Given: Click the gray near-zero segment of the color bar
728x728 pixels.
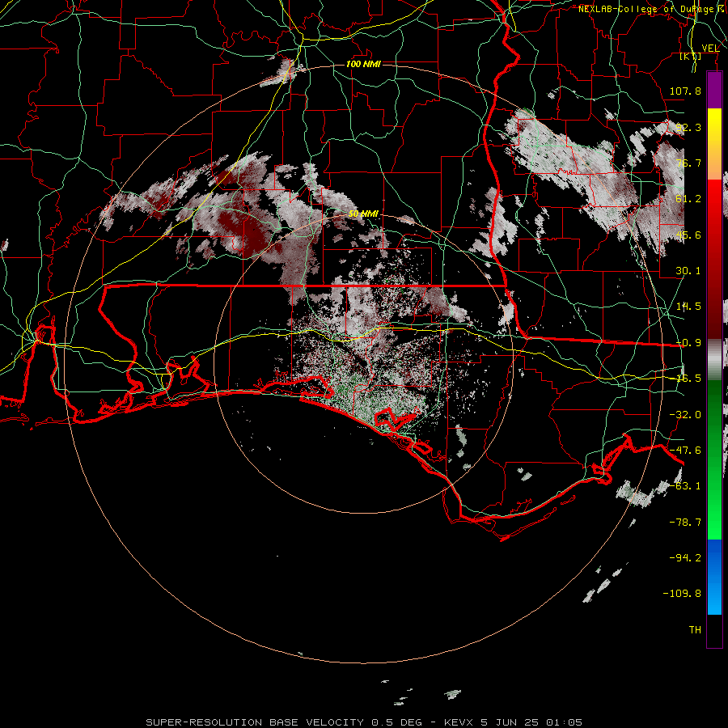Looking at the screenshot, I should (714, 359).
